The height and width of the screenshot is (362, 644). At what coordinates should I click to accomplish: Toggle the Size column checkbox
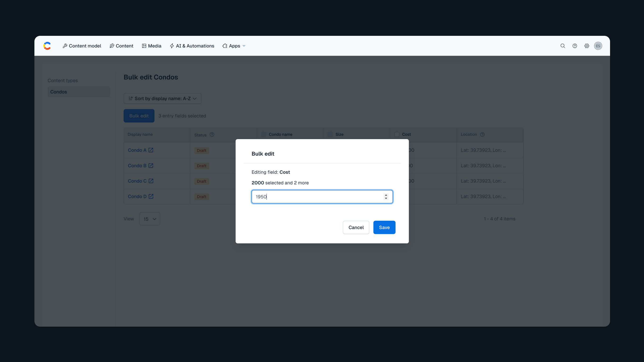click(x=330, y=135)
